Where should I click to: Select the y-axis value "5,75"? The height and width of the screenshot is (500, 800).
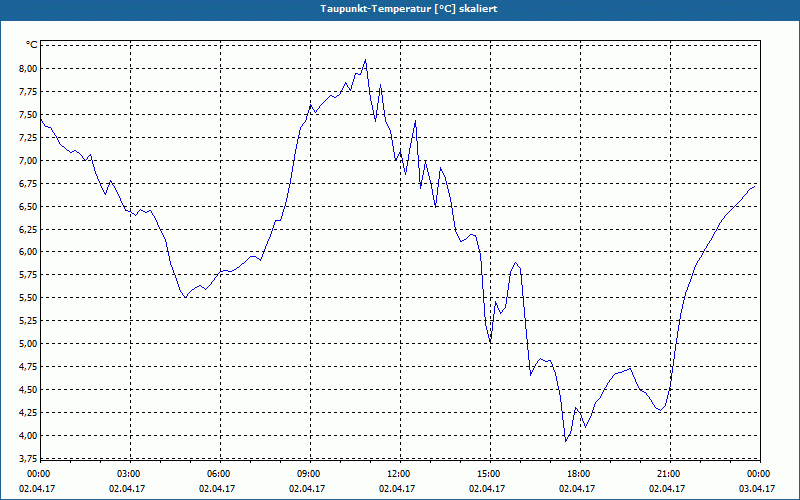coord(28,274)
